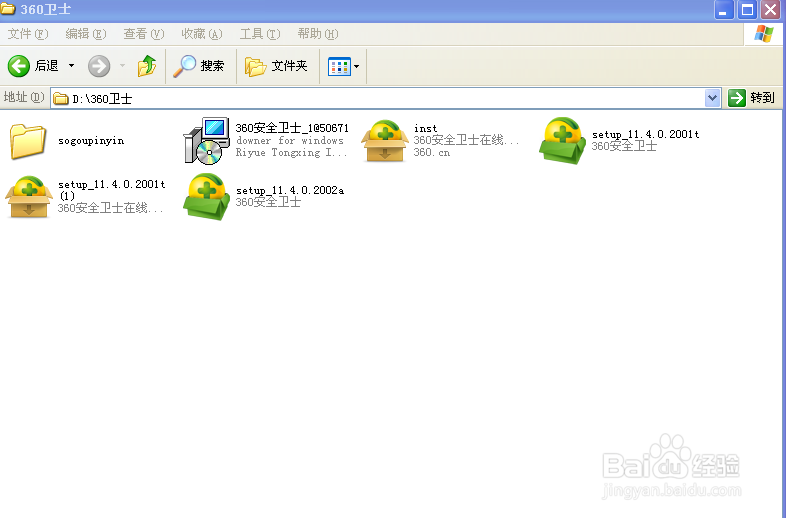786x518 pixels.
Task: Open the Search (搜索) pane
Action: (199, 66)
